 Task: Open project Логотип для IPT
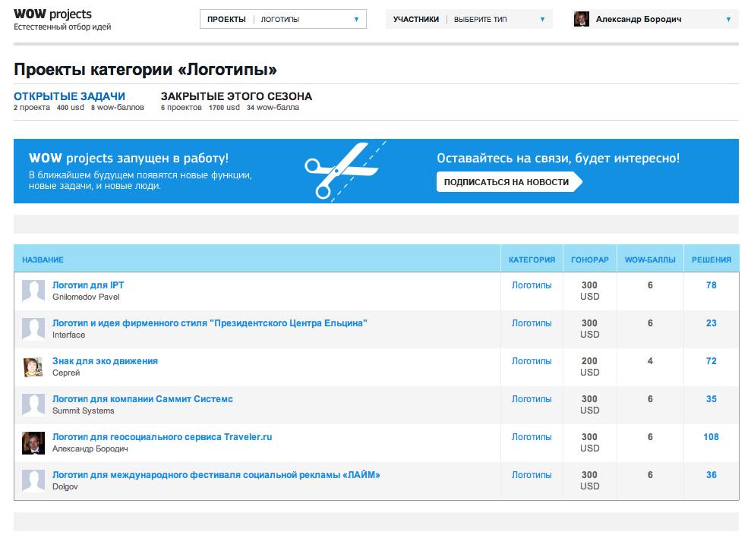pyautogui.click(x=88, y=285)
